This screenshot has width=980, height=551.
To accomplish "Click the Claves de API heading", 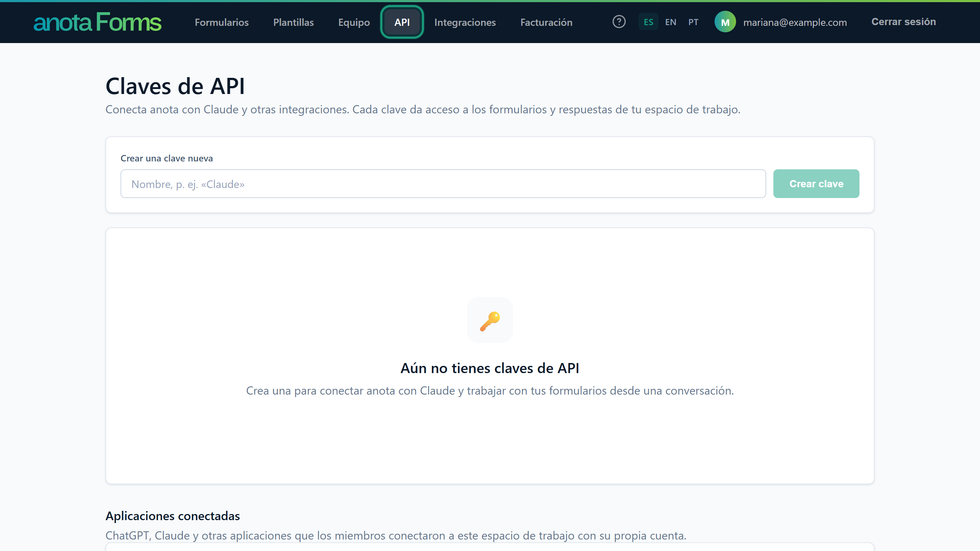I will [x=175, y=86].
